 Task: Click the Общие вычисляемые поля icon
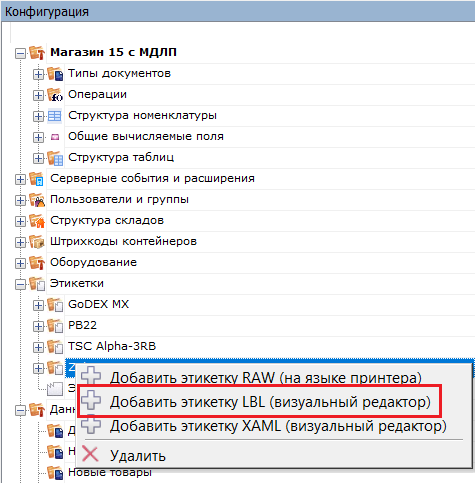(55, 137)
